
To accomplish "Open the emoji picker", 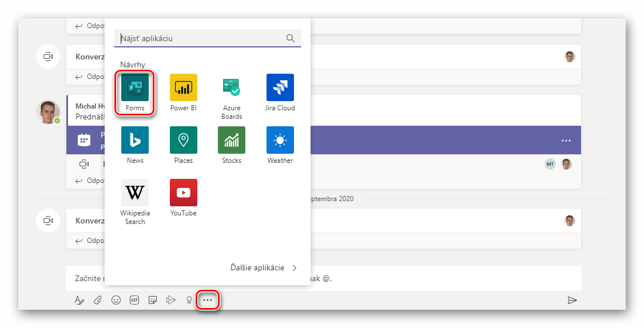I will (116, 300).
